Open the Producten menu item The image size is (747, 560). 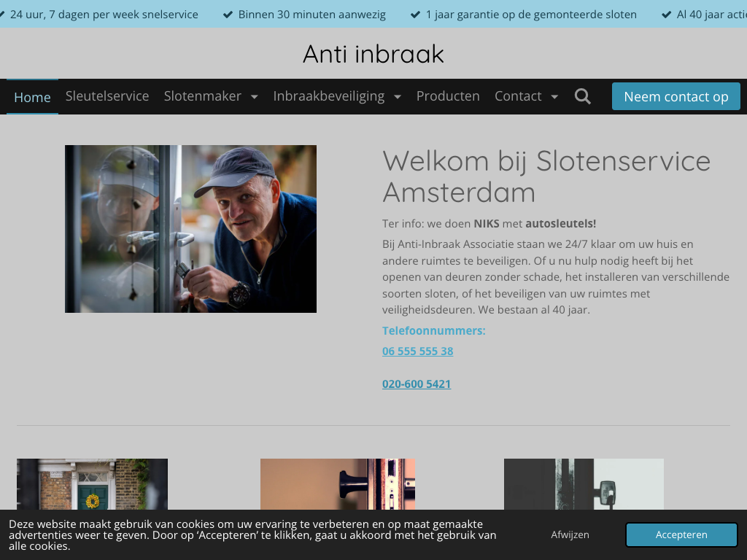pyautogui.click(x=448, y=96)
